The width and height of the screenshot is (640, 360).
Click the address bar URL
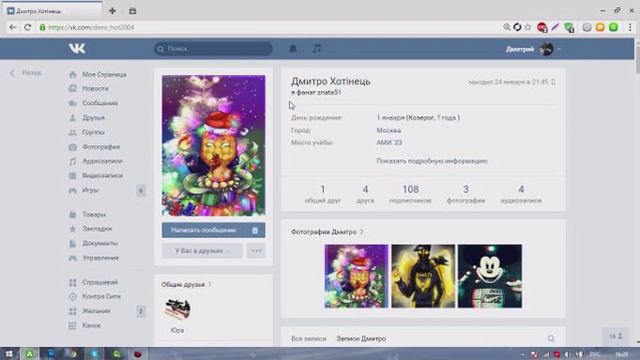point(91,27)
